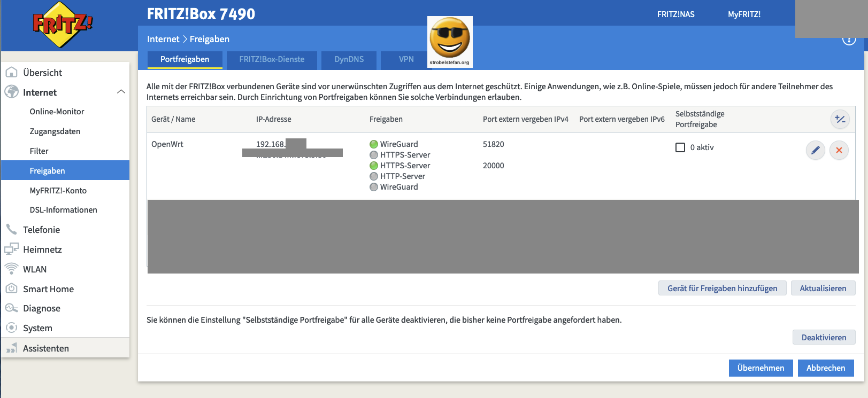Delete OpenWrt entry with red X icon

point(839,151)
